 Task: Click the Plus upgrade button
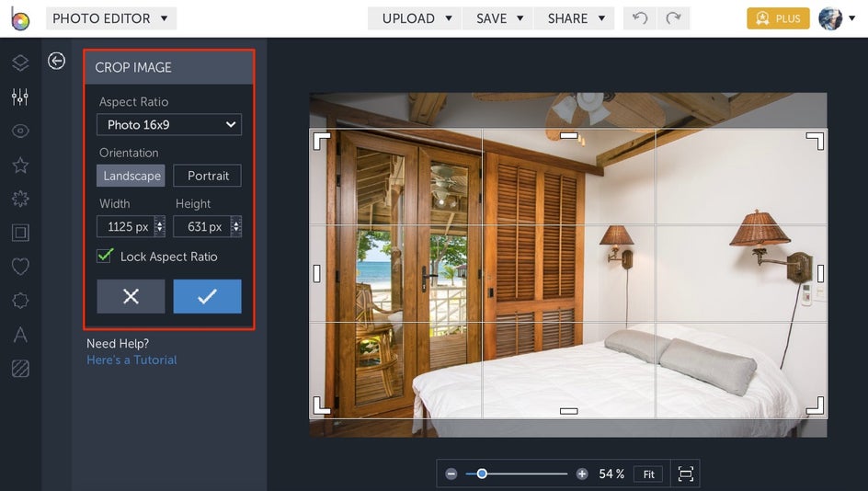778,18
